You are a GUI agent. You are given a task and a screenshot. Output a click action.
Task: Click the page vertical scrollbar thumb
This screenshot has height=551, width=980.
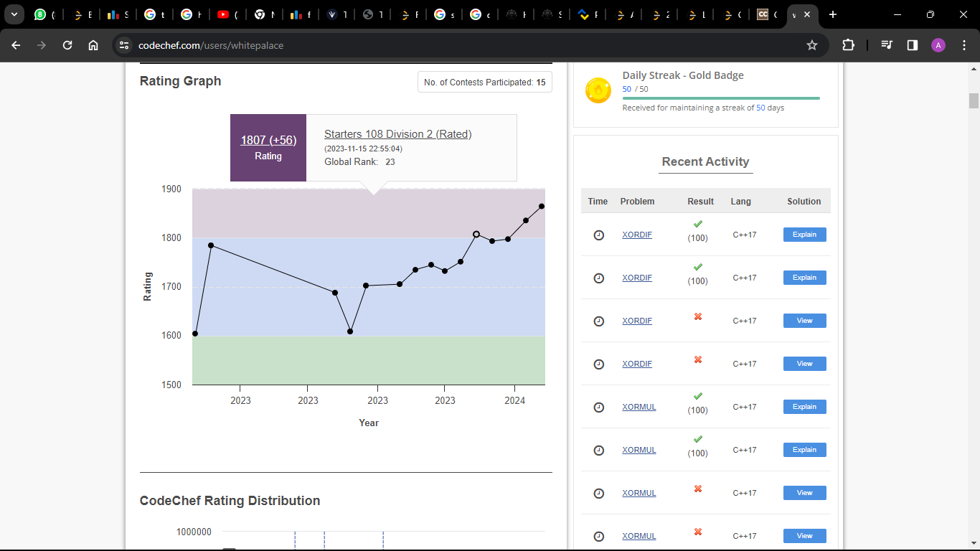pyautogui.click(x=974, y=100)
